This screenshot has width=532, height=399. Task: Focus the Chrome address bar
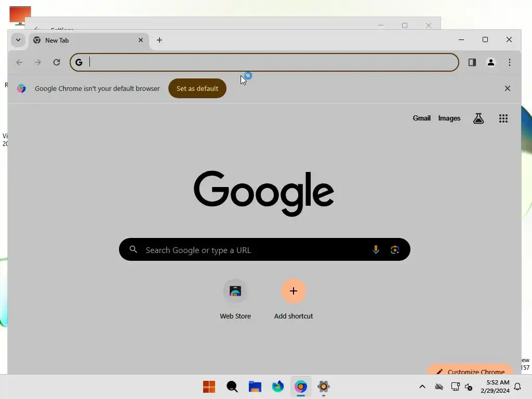pos(264,62)
